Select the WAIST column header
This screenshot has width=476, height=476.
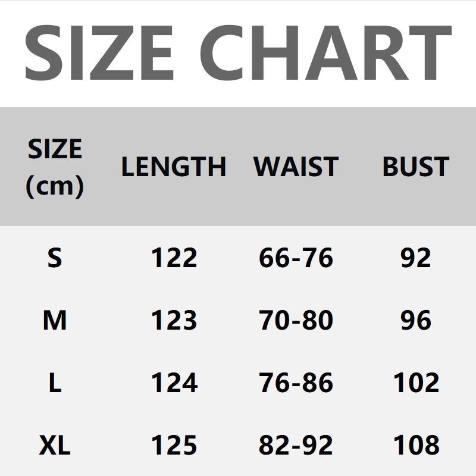[296, 167]
